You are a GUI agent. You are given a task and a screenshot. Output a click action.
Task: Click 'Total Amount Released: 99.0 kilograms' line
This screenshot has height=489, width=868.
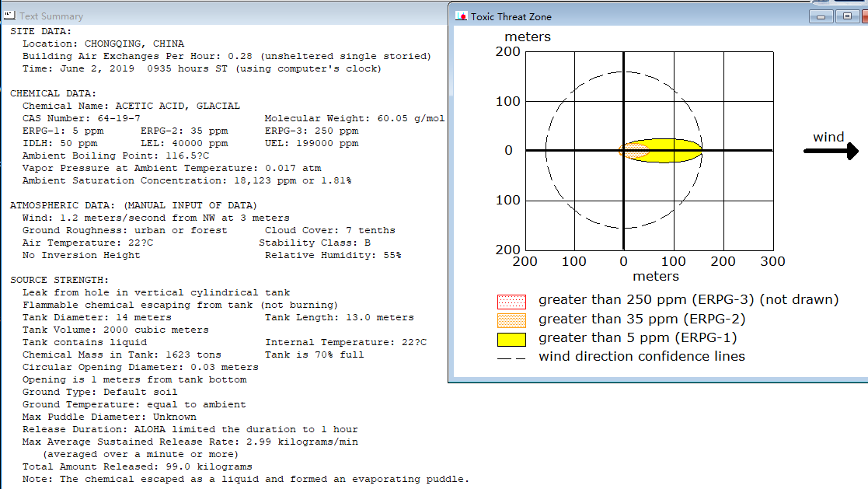click(138, 467)
